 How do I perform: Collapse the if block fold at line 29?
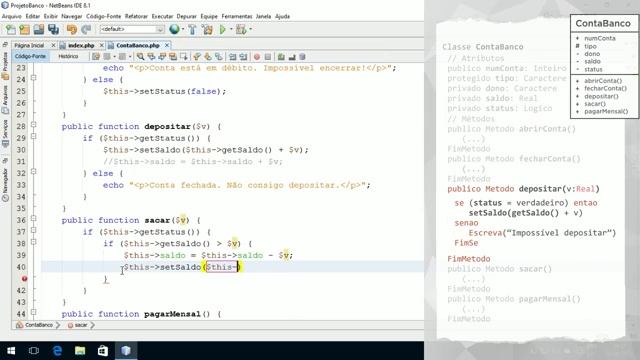point(34,136)
